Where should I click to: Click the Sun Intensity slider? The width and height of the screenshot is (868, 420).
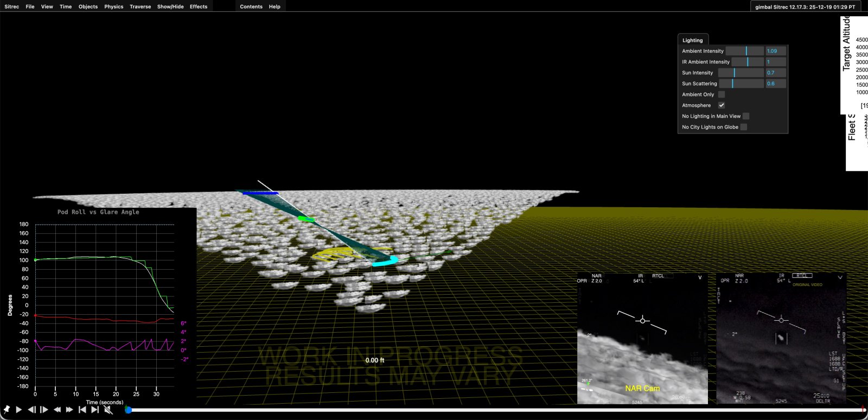[741, 73]
